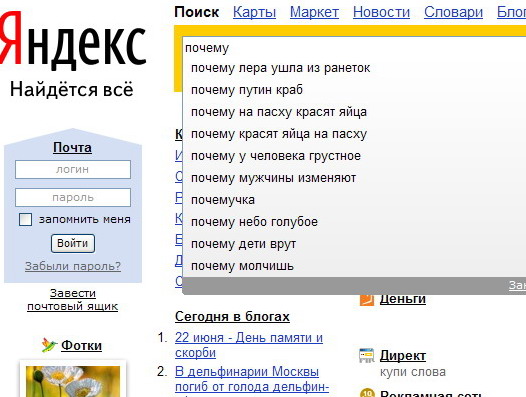Focus the логин input field
526x397 pixels.
point(73,169)
